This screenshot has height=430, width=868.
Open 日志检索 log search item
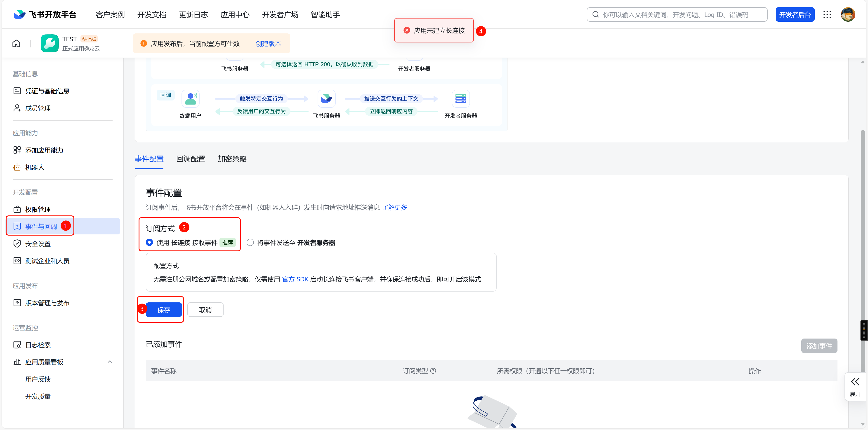pyautogui.click(x=38, y=345)
